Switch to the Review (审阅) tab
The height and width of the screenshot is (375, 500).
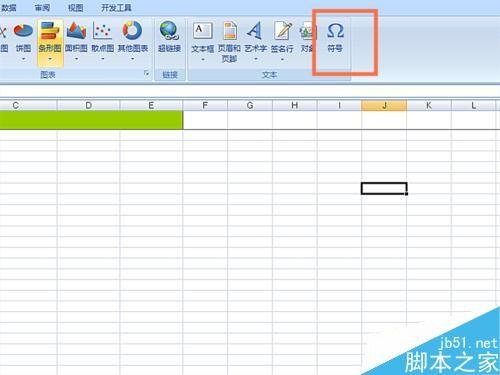42,7
